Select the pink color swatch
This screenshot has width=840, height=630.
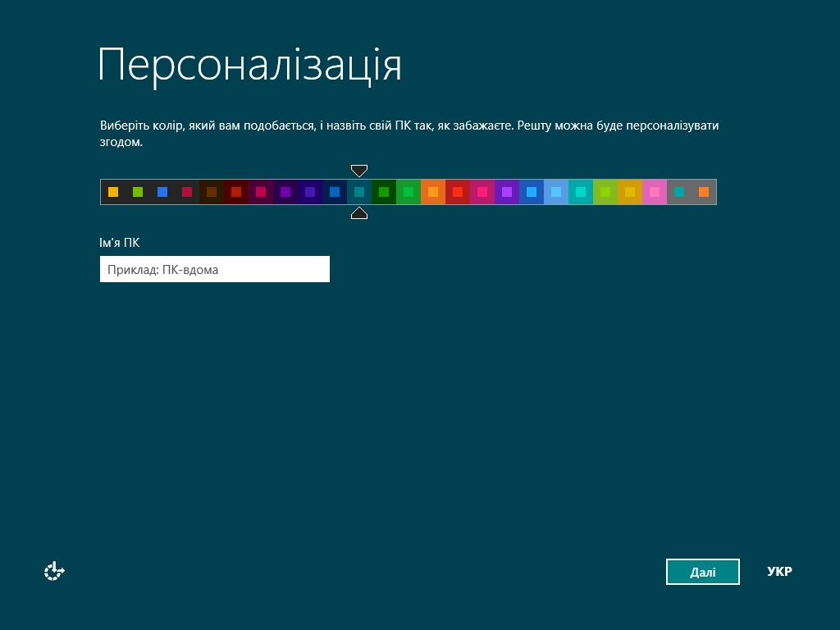point(655,192)
